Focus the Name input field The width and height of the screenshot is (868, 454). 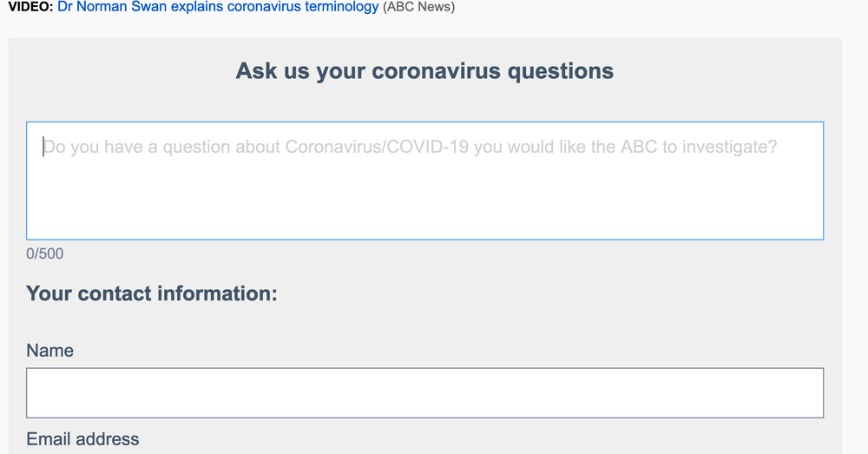coord(424,393)
